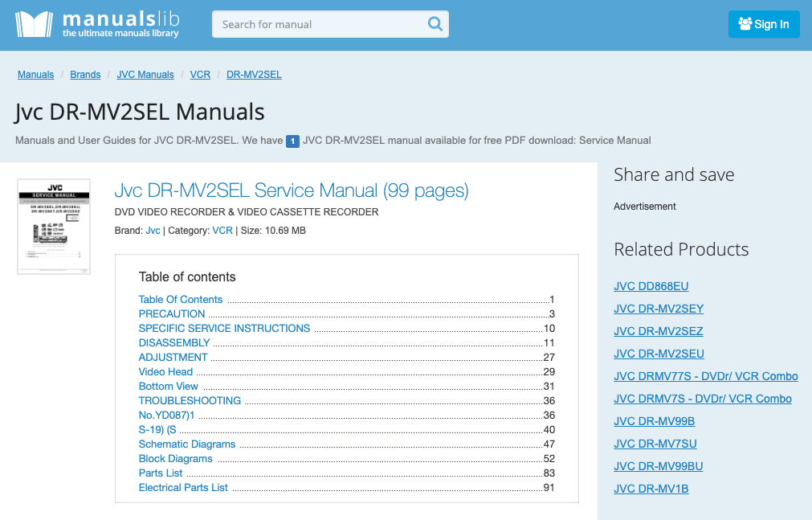Open Jvc DR-MV2SEL Service Manual title link
This screenshot has width=812, height=520.
tap(292, 190)
